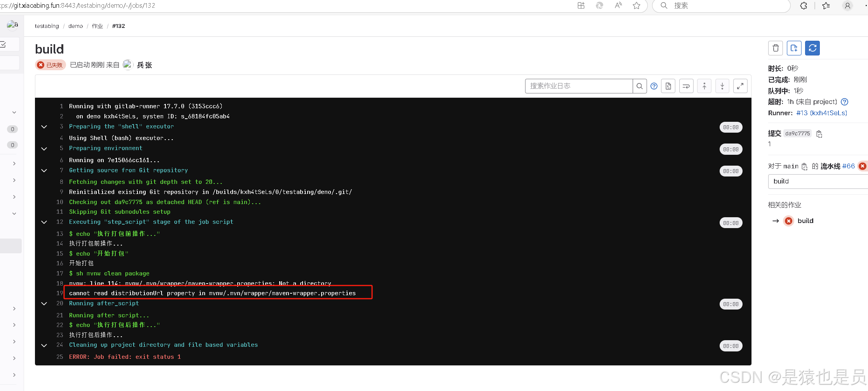Open Runner #13 (kxh4tSeLs) link
The image size is (868, 391).
(821, 113)
